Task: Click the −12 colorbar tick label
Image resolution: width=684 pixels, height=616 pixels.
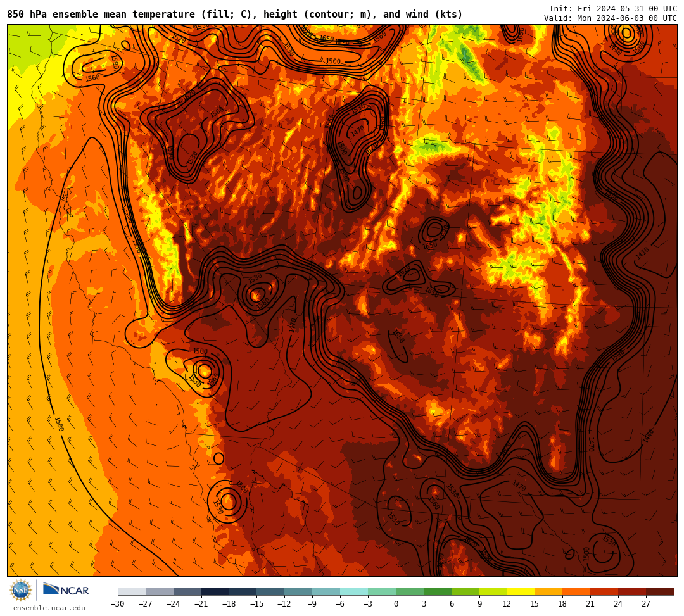Action: coord(285,604)
